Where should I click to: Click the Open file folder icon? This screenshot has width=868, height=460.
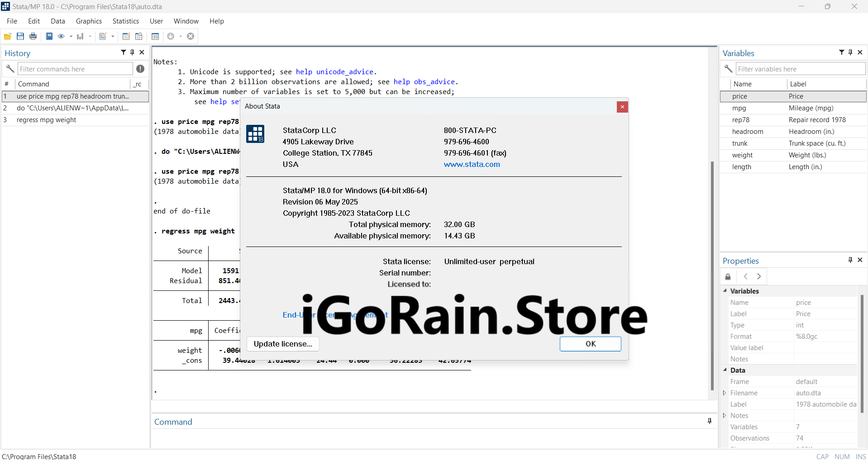pyautogui.click(x=8, y=36)
